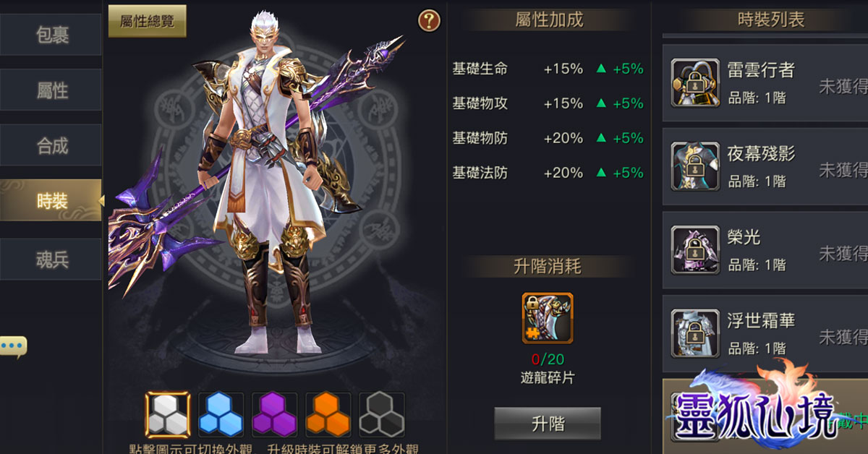Go to the 合成 tab
868x454 pixels.
[x=51, y=145]
